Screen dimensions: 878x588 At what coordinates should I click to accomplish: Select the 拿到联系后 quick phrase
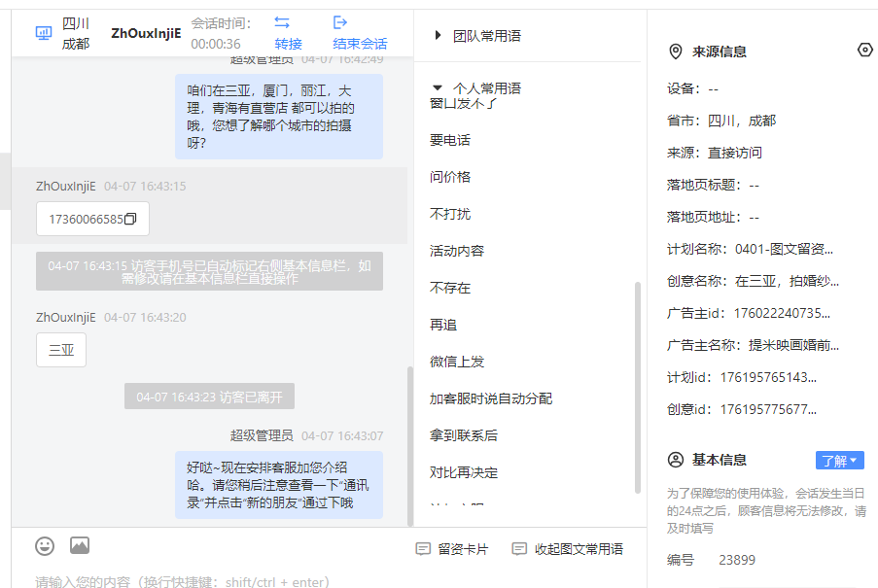coord(464,435)
